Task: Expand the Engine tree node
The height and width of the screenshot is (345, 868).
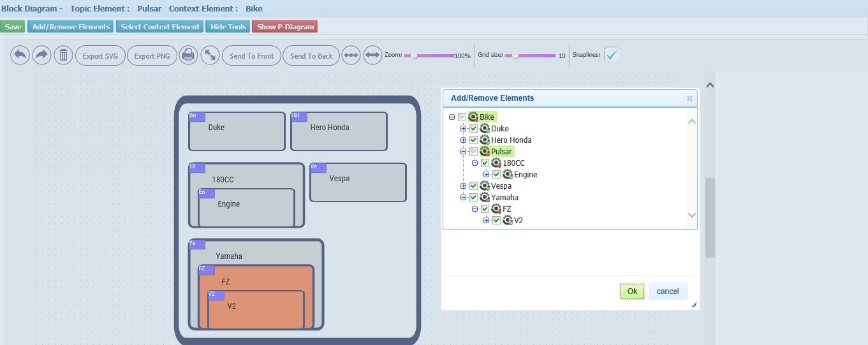Action: (486, 175)
